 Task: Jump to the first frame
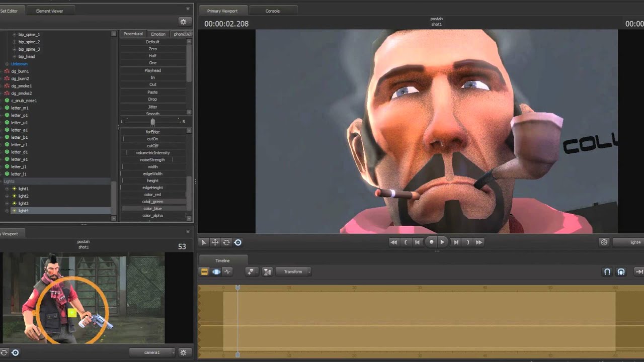click(x=394, y=242)
